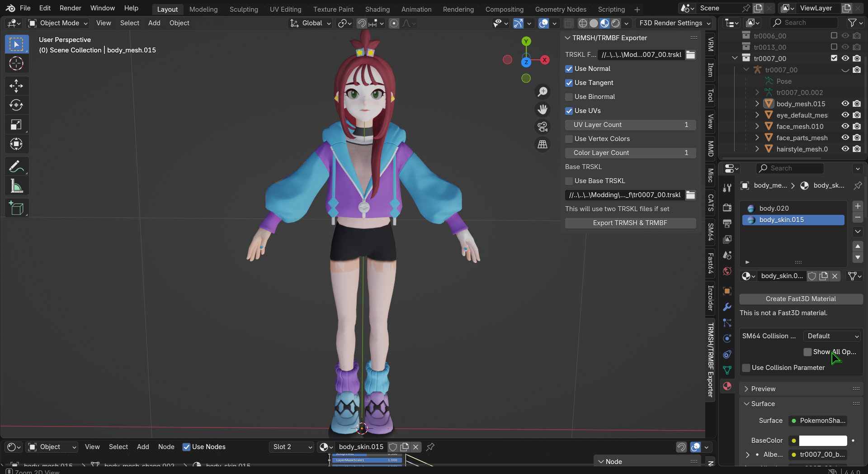Click the viewport zoom magnifier gizmo
The height and width of the screenshot is (474, 868).
click(x=542, y=92)
